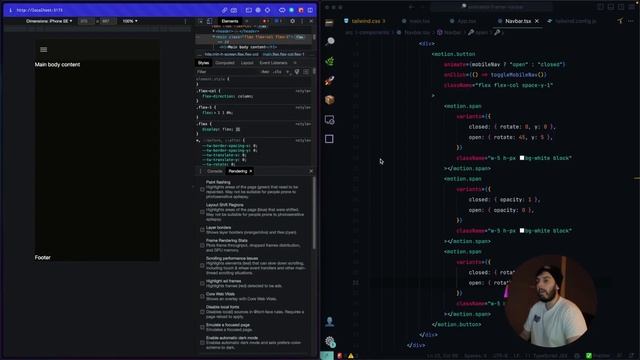The width and height of the screenshot is (640, 360).
Task: Enable the Layer borders checkbox
Action: click(x=202, y=230)
